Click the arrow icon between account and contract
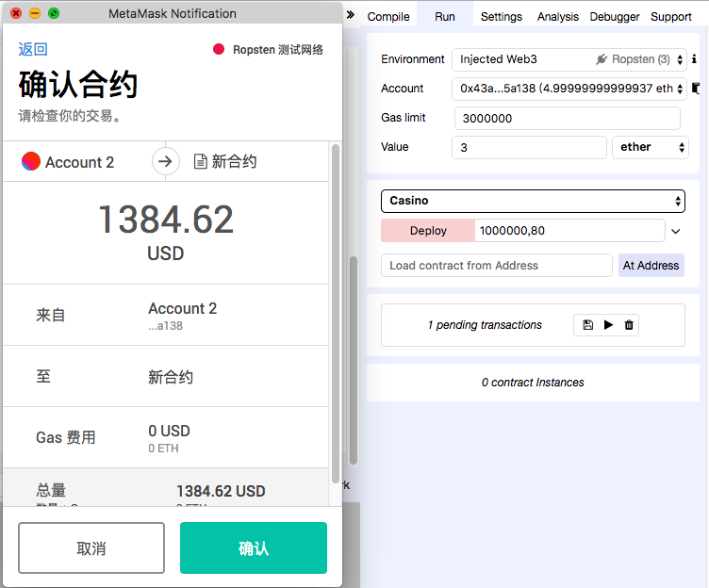 pos(166,161)
